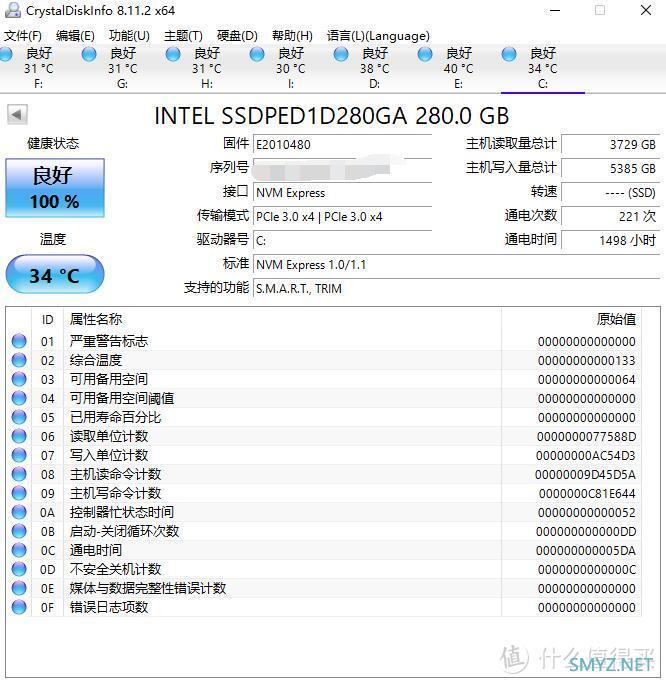Open the 文件(F) menu

tap(23, 36)
